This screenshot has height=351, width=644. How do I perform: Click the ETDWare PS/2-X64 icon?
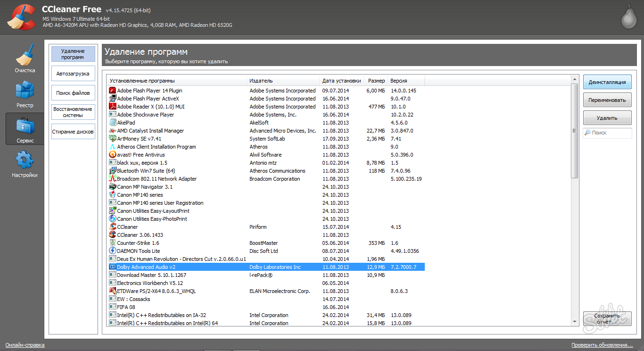113,291
